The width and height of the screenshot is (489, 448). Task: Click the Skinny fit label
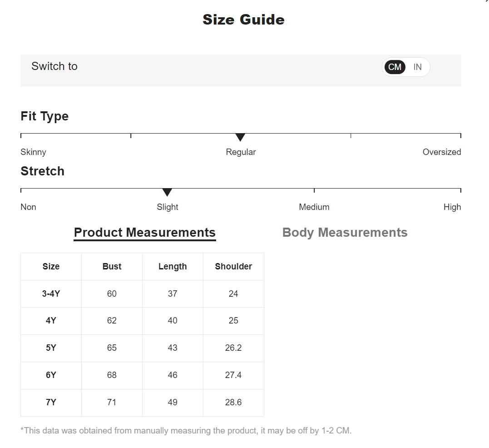click(x=33, y=152)
